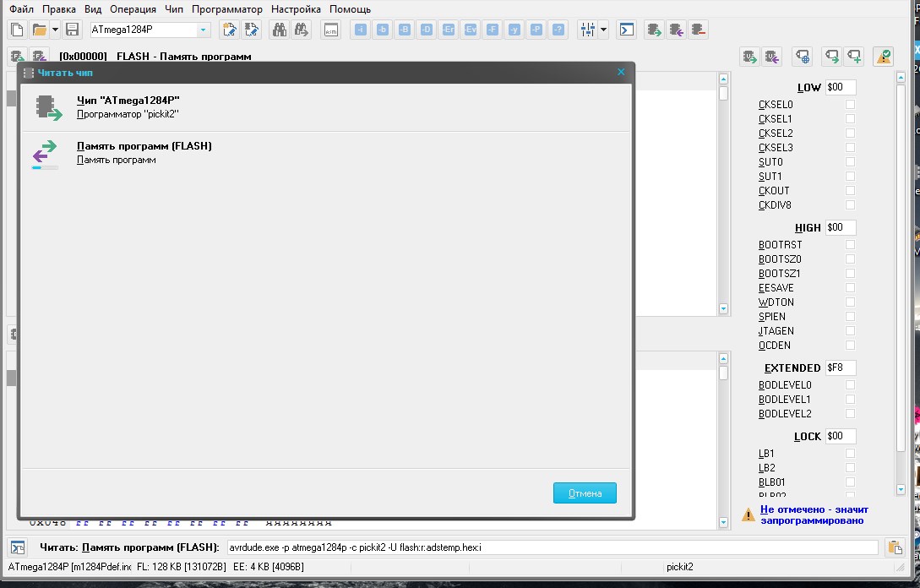Expand the arrow next to the sliders settings icon

[x=603, y=30]
